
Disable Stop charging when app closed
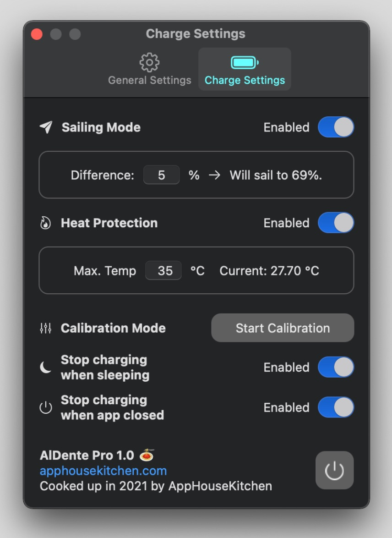pyautogui.click(x=336, y=407)
